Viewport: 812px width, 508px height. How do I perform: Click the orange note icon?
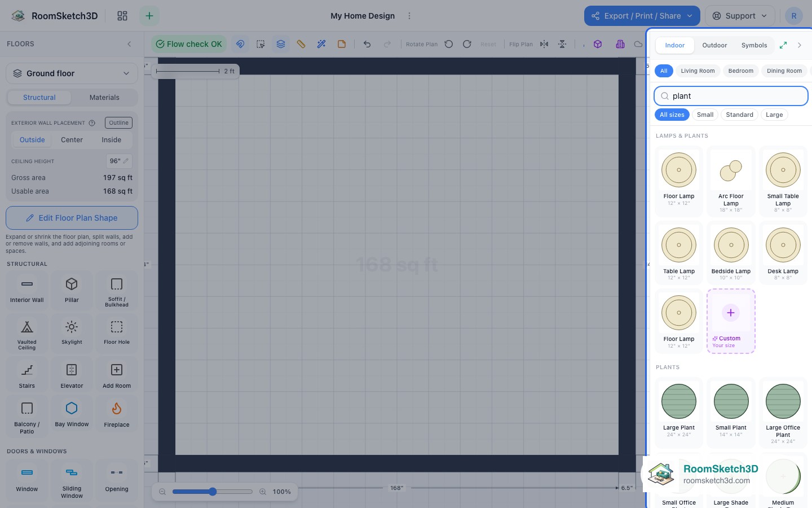point(342,44)
